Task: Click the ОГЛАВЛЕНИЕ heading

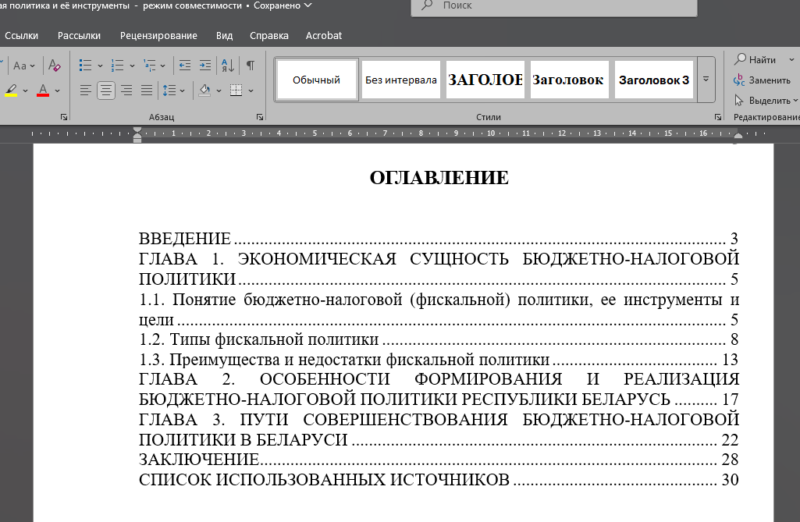Action: tap(439, 178)
